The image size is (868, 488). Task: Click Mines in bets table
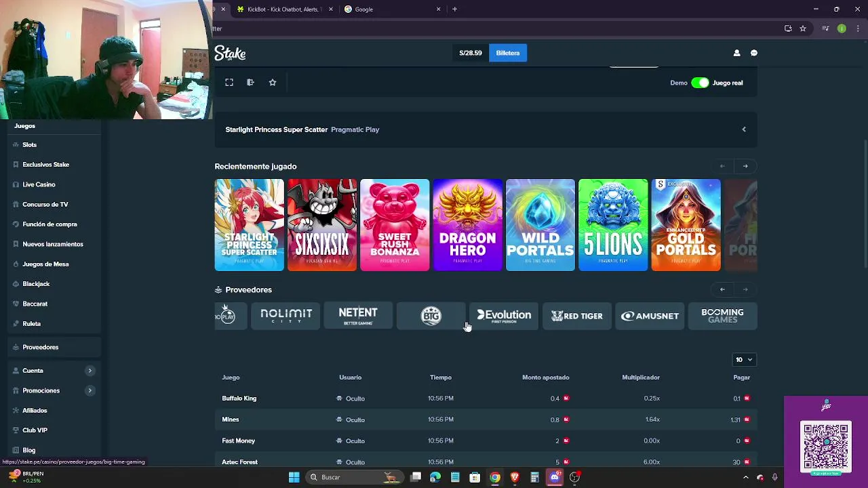pos(231,420)
